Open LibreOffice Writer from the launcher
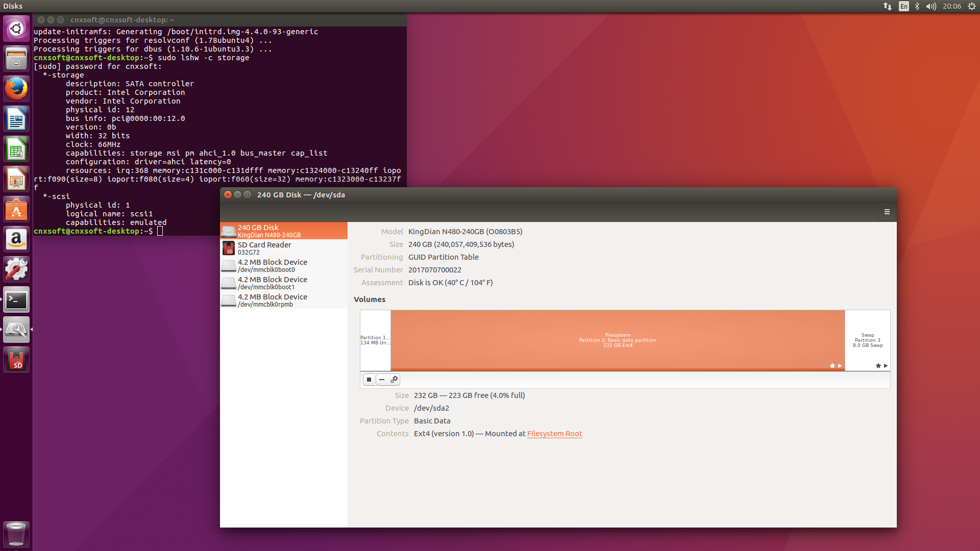The width and height of the screenshot is (980, 551). 16,119
